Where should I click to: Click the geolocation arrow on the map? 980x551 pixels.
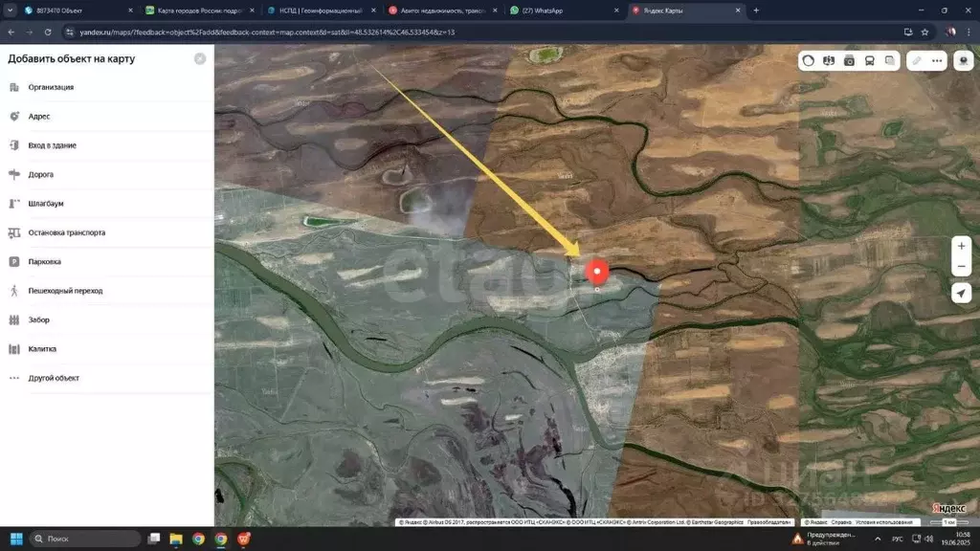pyautogui.click(x=961, y=293)
